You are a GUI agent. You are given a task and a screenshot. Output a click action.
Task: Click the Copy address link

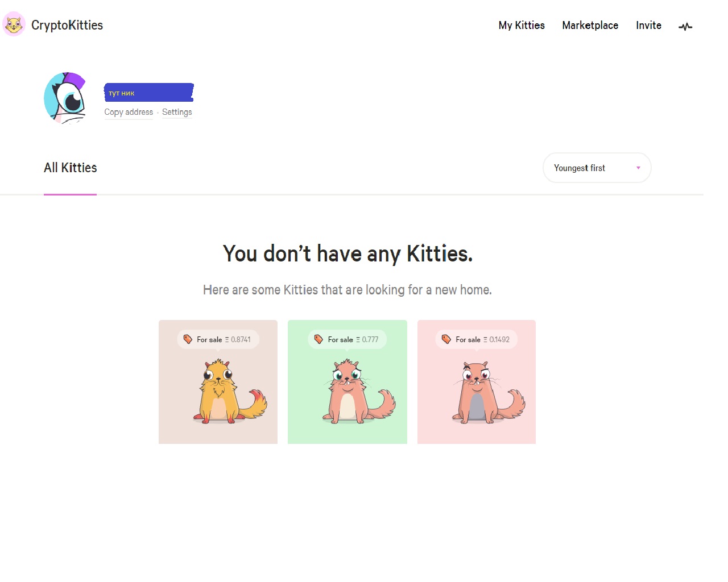coord(129,112)
